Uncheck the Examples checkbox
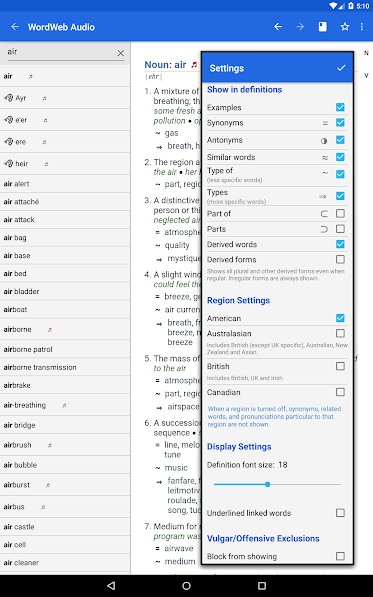 340,107
